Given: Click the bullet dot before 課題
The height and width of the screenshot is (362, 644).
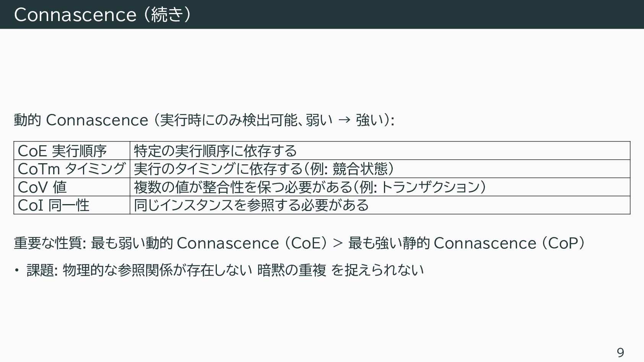Looking at the screenshot, I should pyautogui.click(x=17, y=271).
